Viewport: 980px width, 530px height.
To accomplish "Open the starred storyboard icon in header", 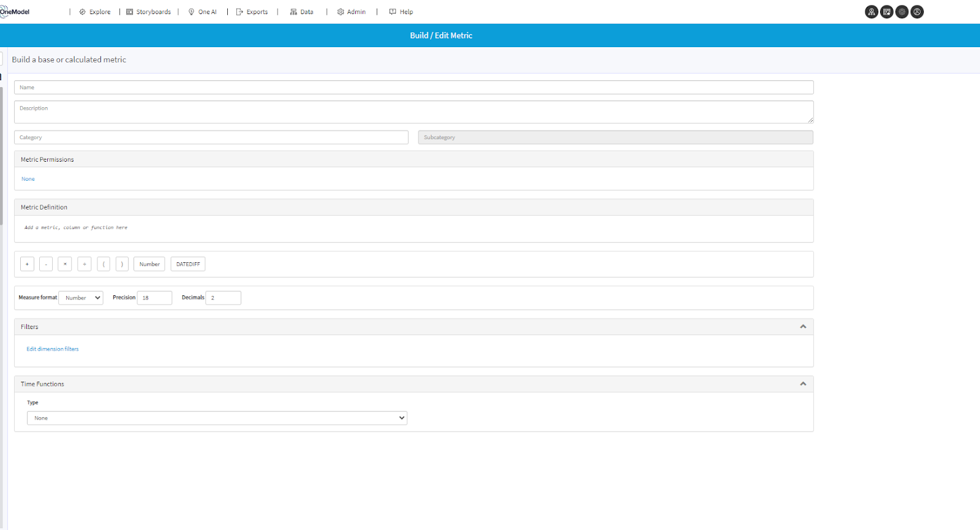I will (886, 12).
